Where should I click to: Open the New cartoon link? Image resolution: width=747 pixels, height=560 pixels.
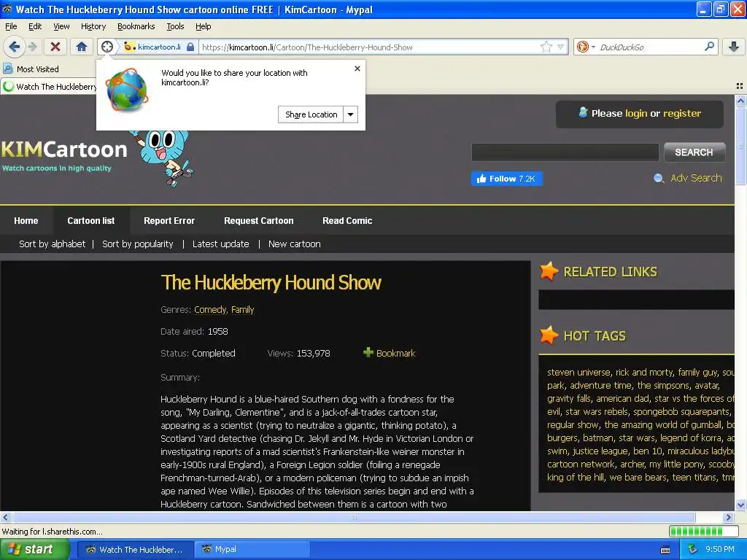[x=295, y=244]
